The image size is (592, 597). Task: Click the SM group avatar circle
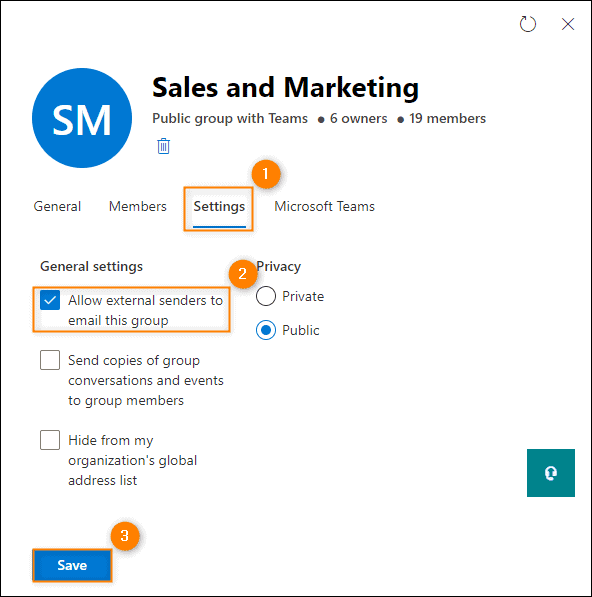(x=82, y=118)
